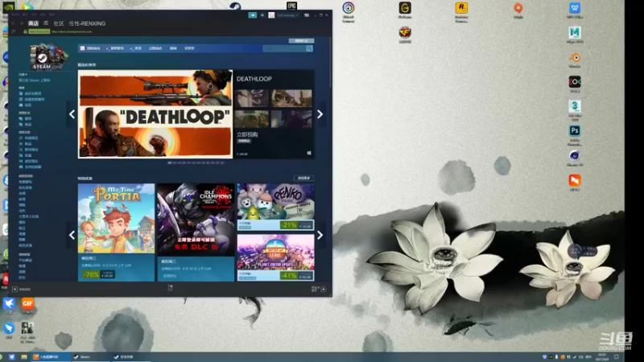Image resolution: width=644 pixels, height=362 pixels.
Task: Show previous special offers page
Action: tap(72, 235)
